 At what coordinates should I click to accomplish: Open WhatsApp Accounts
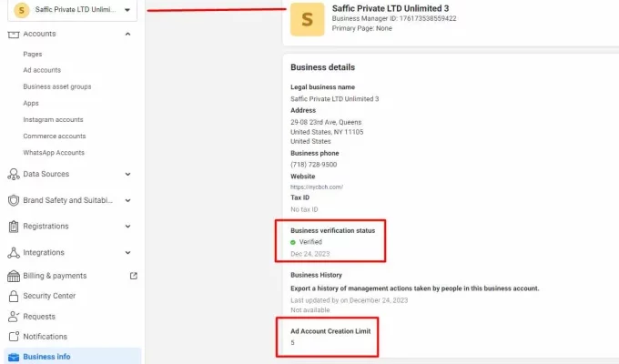click(54, 152)
